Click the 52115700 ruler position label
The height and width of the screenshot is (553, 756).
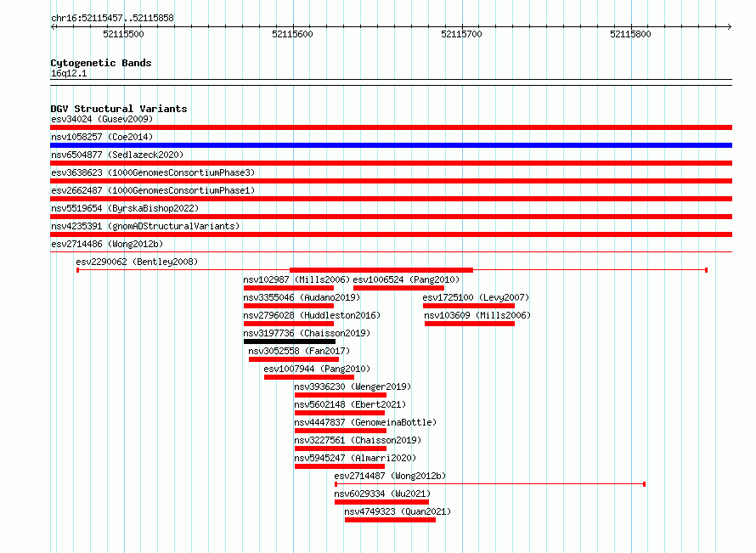tap(461, 34)
